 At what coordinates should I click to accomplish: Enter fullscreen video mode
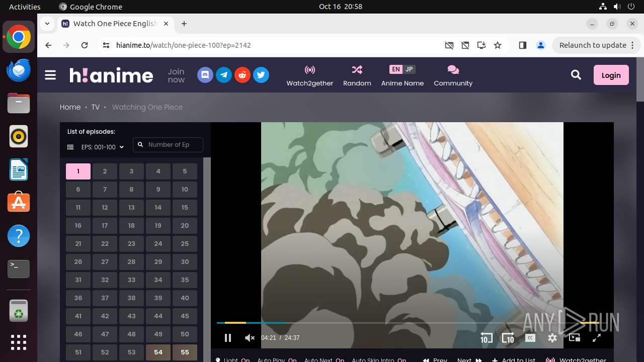coord(597,338)
